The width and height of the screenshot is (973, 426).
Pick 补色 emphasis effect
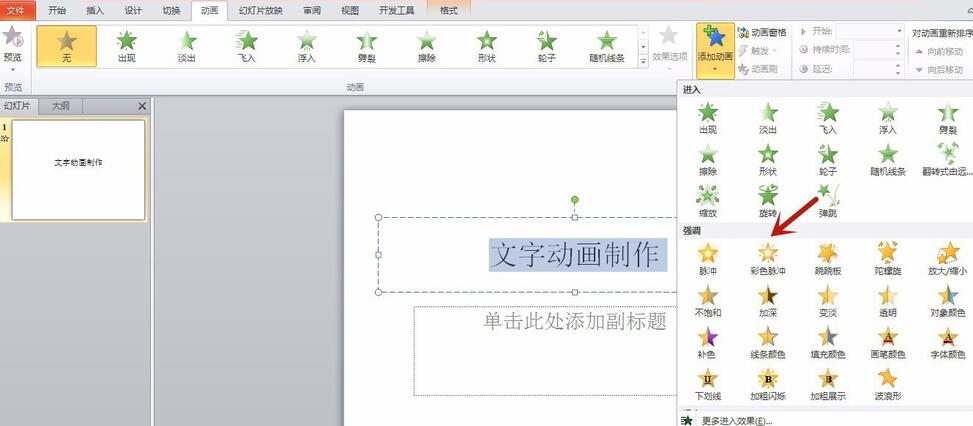707,343
